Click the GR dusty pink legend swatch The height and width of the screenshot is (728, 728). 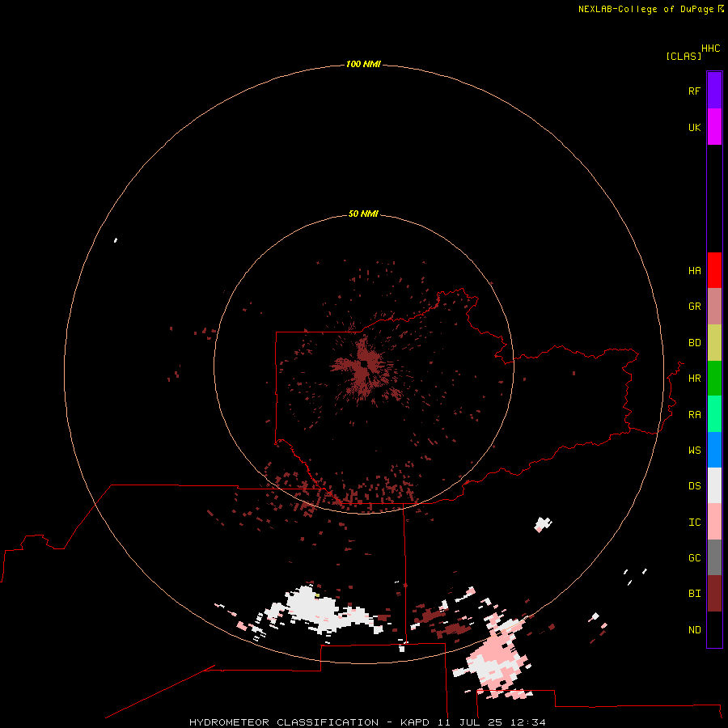point(714,307)
